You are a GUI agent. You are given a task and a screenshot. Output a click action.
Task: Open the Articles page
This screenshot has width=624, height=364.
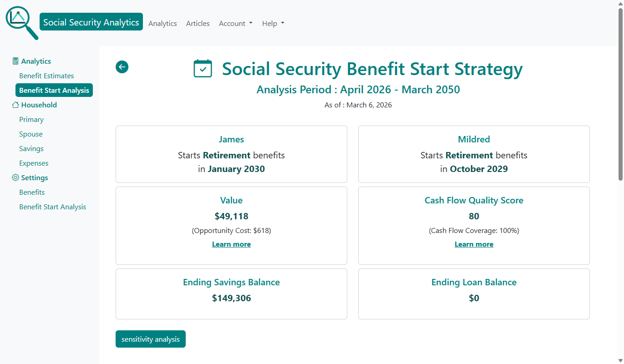[x=198, y=23]
